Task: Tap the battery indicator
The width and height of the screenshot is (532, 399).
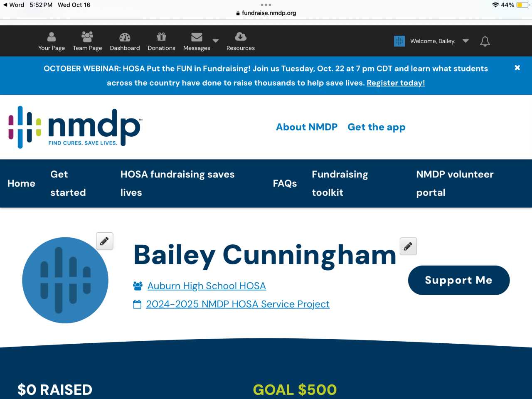Action: 522,5
